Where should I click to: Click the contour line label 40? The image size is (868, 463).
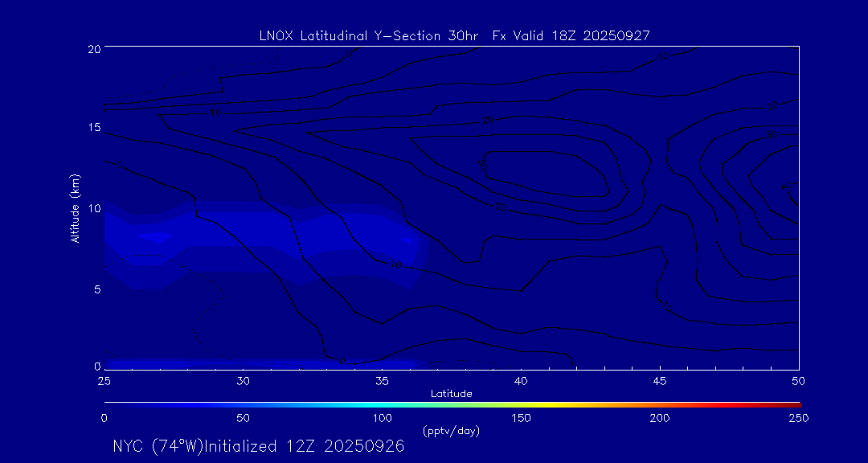787,186
